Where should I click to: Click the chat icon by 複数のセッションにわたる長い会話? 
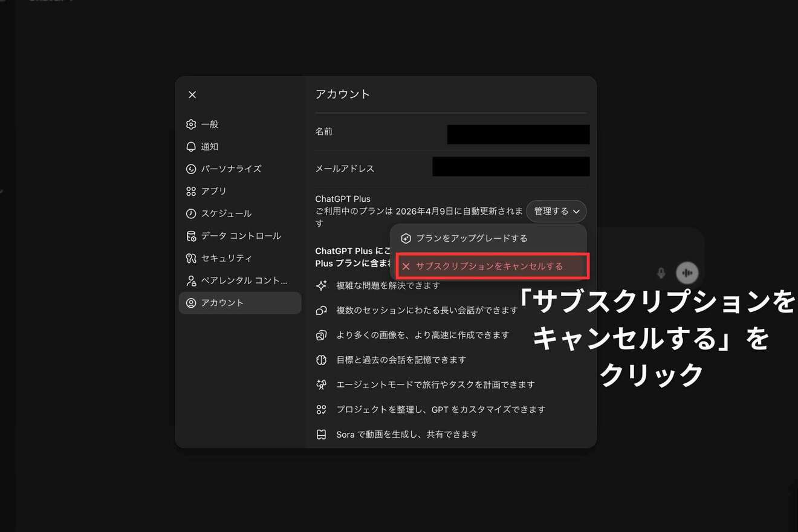(x=322, y=310)
